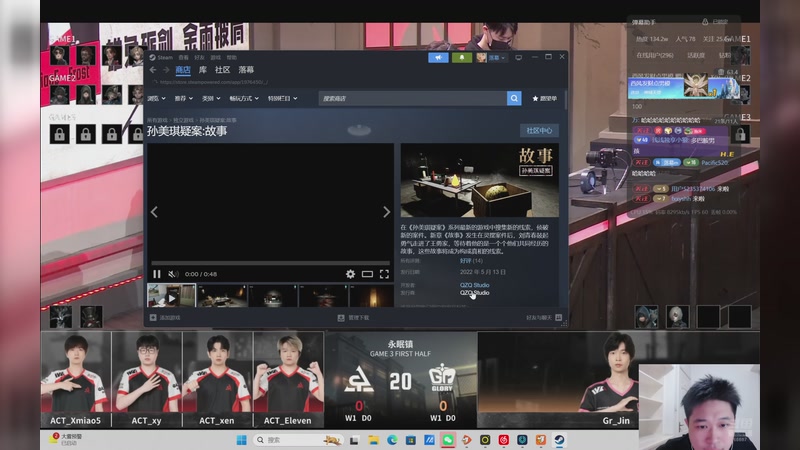Image resolution: width=800 pixels, height=450 pixels.
Task: Open the developer QZQ Studio link
Action: pos(474,285)
